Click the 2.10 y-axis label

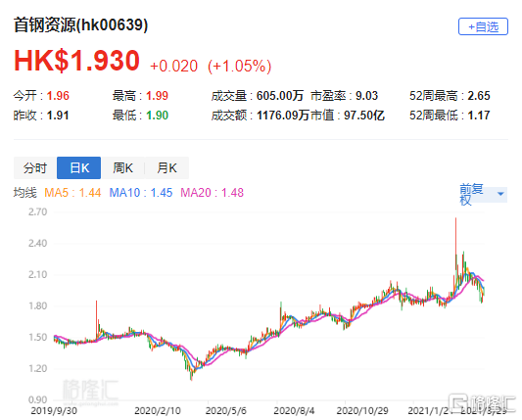tap(37, 274)
